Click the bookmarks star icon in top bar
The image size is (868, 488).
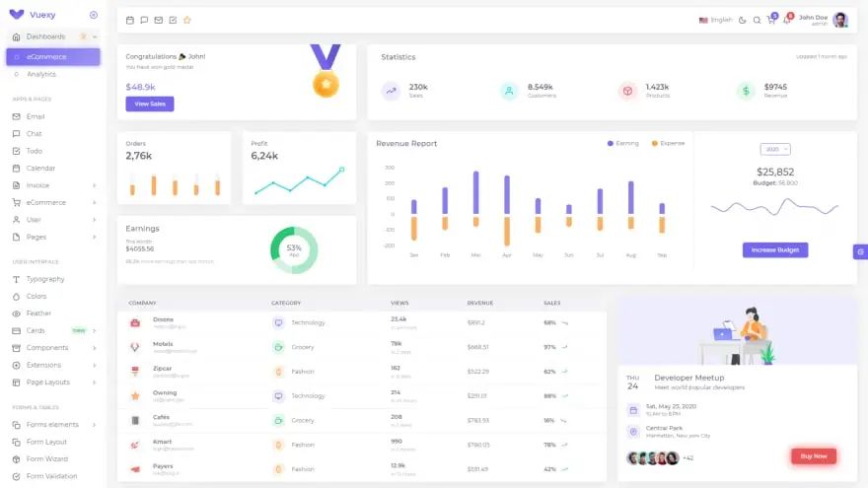pos(187,20)
